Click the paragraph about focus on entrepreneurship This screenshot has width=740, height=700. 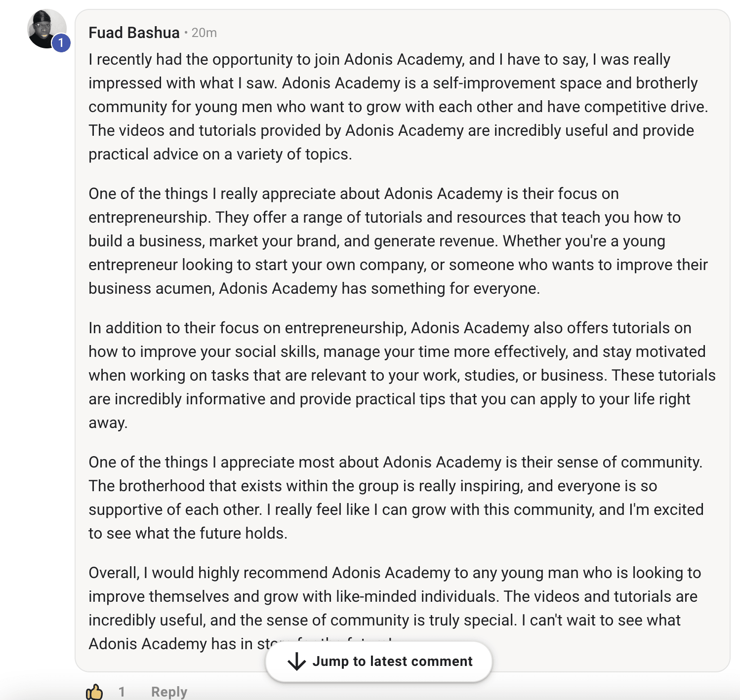[398, 241]
